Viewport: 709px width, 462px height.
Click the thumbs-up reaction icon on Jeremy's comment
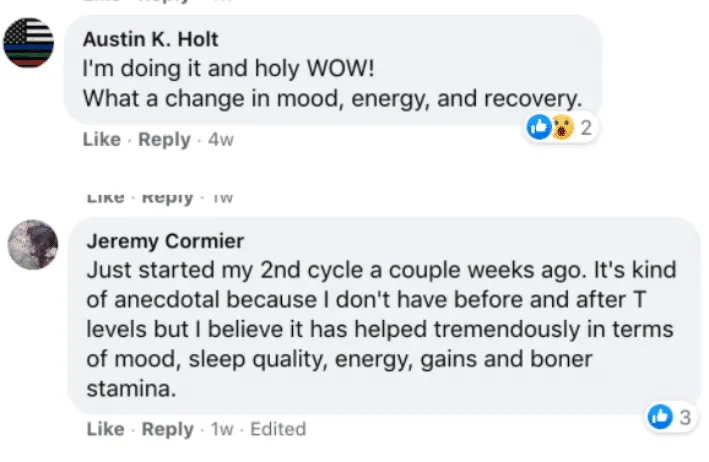pos(660,416)
